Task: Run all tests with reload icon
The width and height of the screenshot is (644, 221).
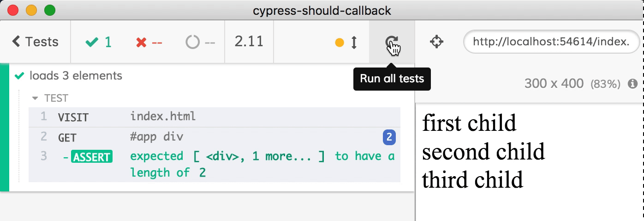Action: (392, 42)
